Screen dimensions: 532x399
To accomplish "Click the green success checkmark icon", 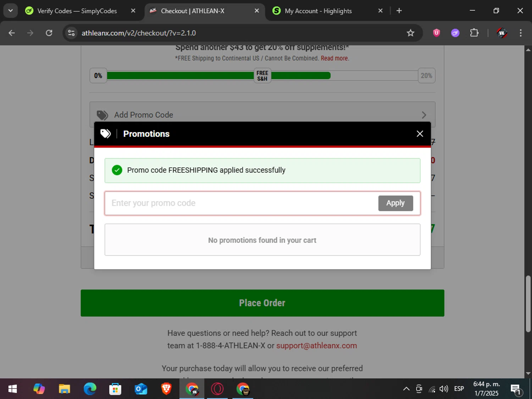I will (117, 170).
